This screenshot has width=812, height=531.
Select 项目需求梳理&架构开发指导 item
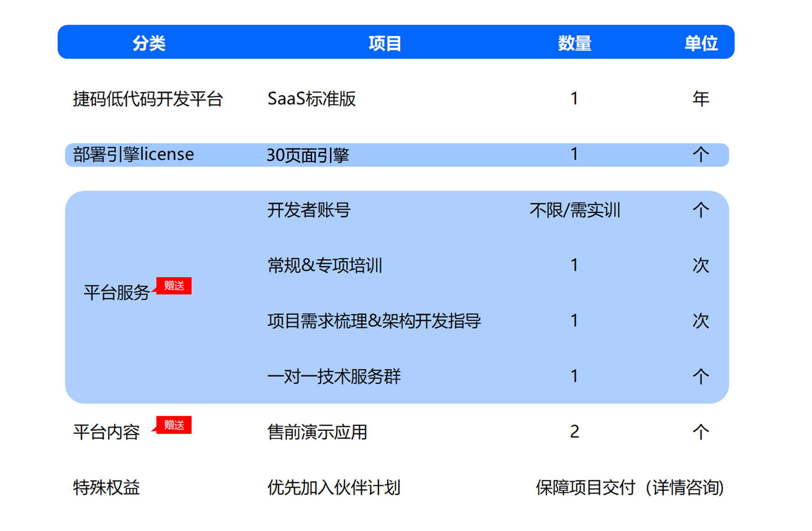[x=374, y=321]
